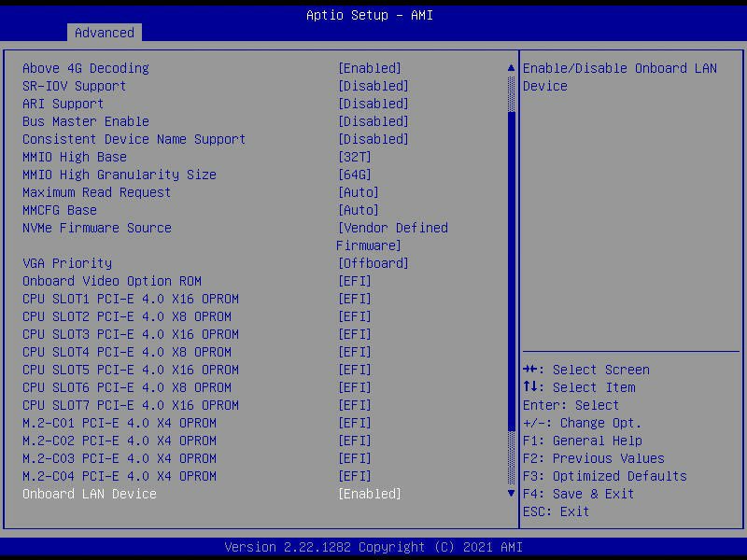Click the scrollbar down arrow
747x560 pixels.
pyautogui.click(x=511, y=494)
